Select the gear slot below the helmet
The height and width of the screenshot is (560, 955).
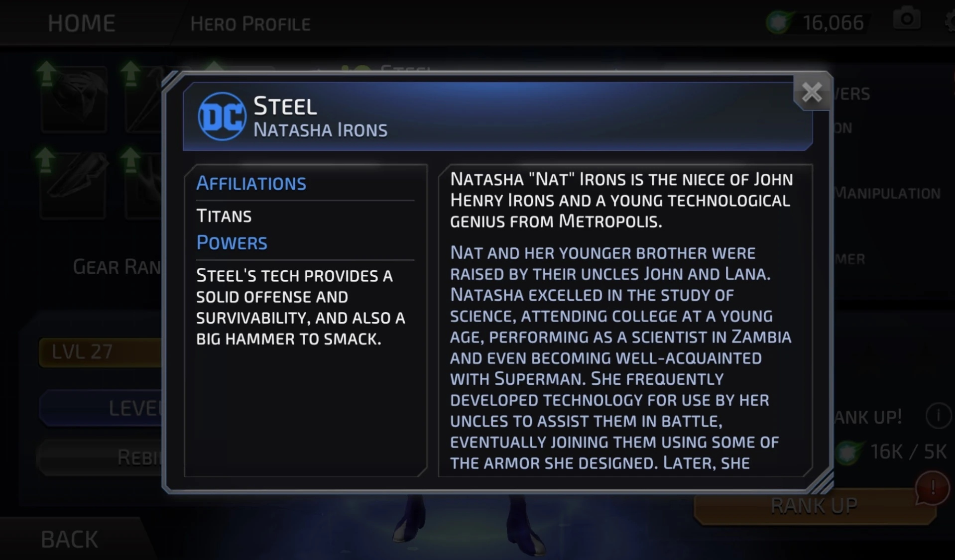75,184
